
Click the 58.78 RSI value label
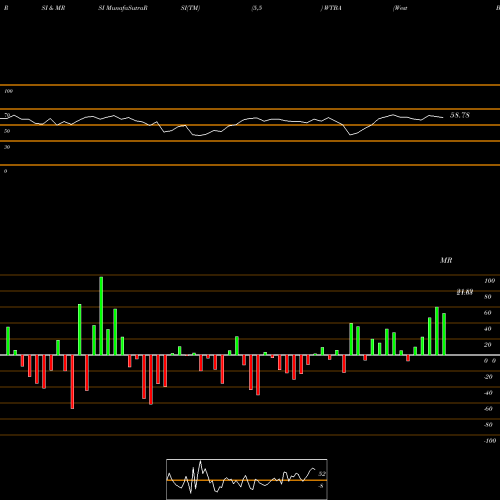[460, 115]
